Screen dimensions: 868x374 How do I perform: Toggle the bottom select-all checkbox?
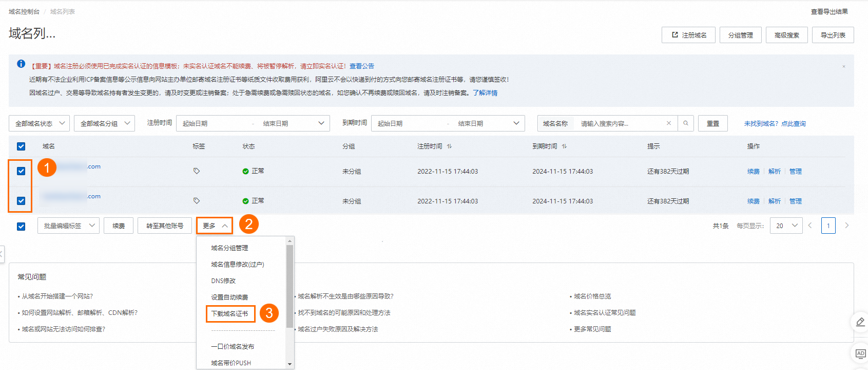click(x=21, y=226)
